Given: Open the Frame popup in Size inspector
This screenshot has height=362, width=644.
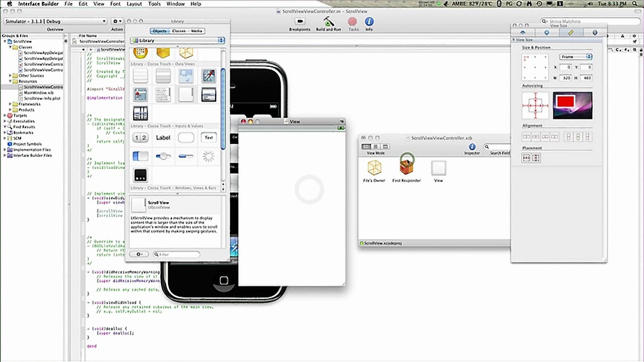Looking at the screenshot, I should (576, 57).
